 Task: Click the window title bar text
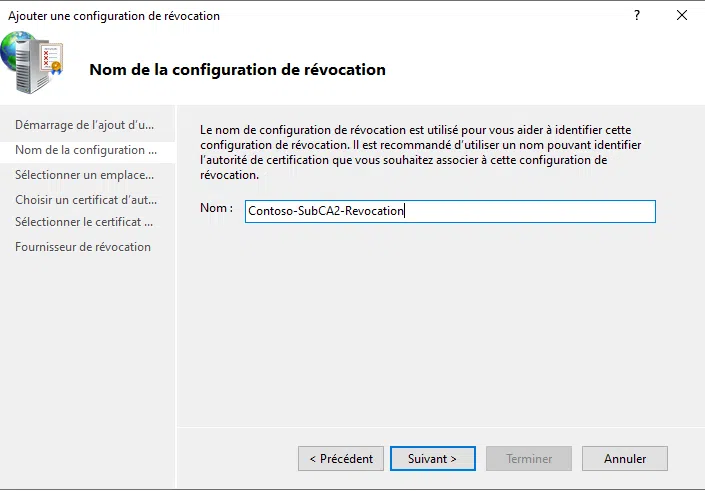tap(114, 16)
